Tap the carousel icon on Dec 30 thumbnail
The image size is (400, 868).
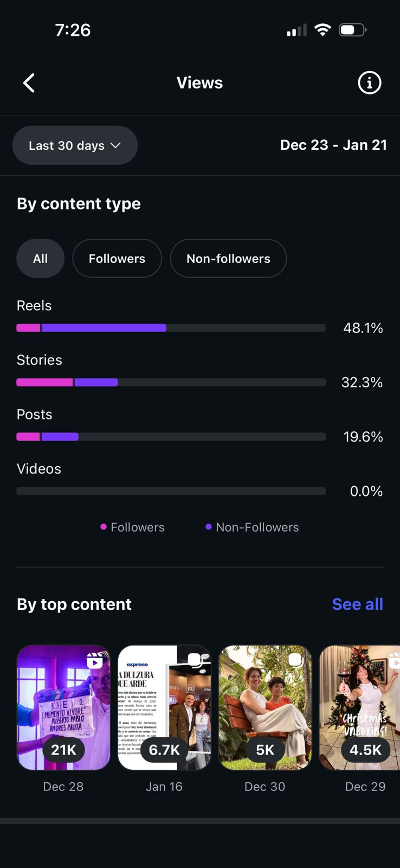295,660
